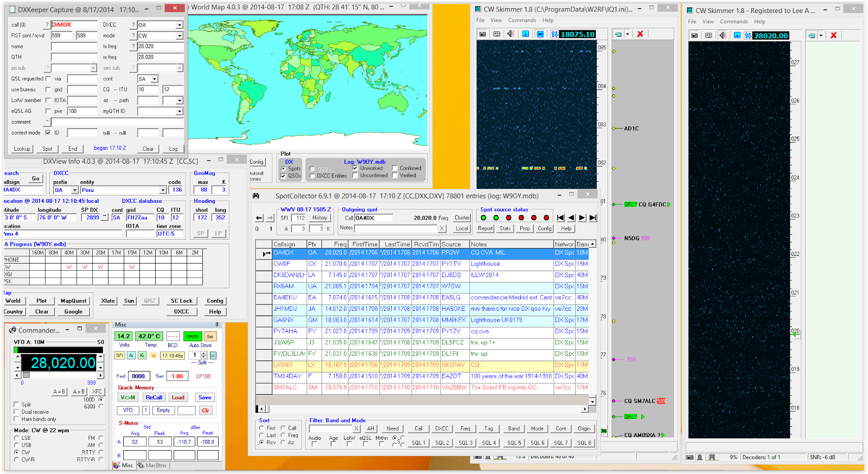Click the VFO frequency horizontal slider thumb
868x474 pixels.
26,375
